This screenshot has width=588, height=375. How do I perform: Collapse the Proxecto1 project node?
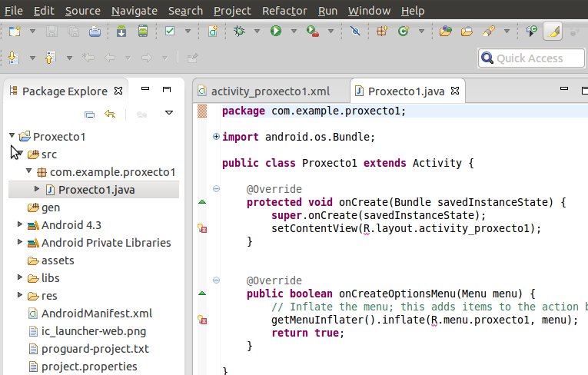pyautogui.click(x=12, y=135)
